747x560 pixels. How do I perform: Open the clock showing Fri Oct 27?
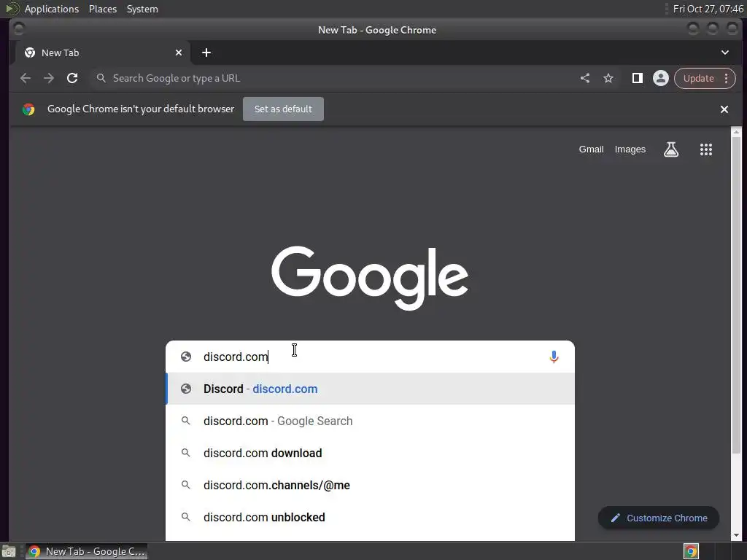pos(708,9)
